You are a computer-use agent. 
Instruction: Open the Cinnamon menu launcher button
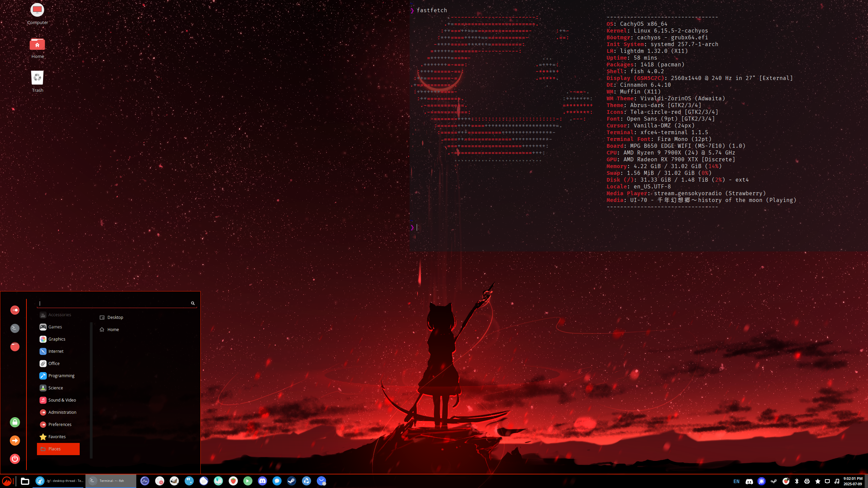(7, 481)
